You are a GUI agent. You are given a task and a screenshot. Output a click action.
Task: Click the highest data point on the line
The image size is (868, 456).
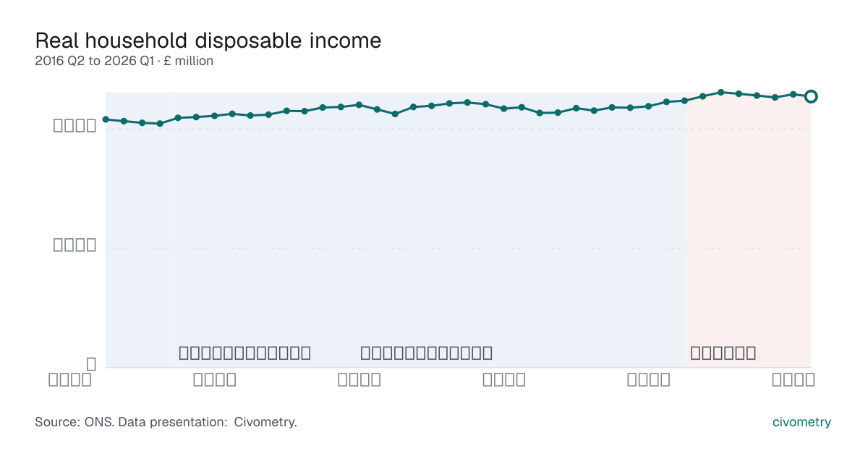[720, 92]
